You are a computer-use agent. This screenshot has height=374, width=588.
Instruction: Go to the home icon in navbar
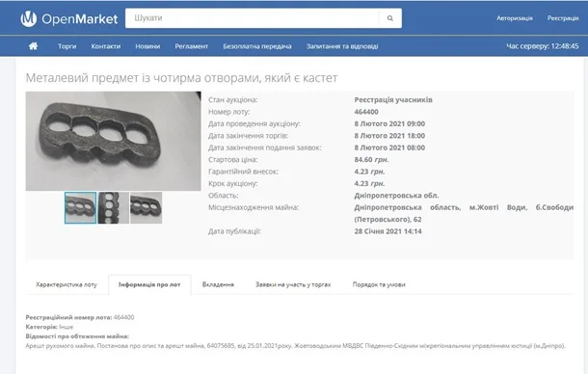[33, 46]
